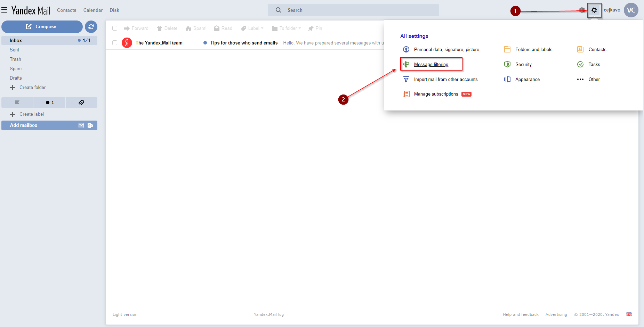Click the Manage subscriptions icon
Viewport: 644px width, 327px height.
pos(406,94)
